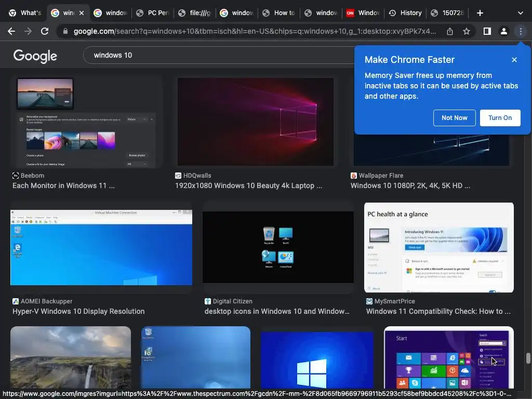Image resolution: width=532 pixels, height=399 pixels.
Task: Click the Beebom favicon icon
Action: [x=16, y=176]
